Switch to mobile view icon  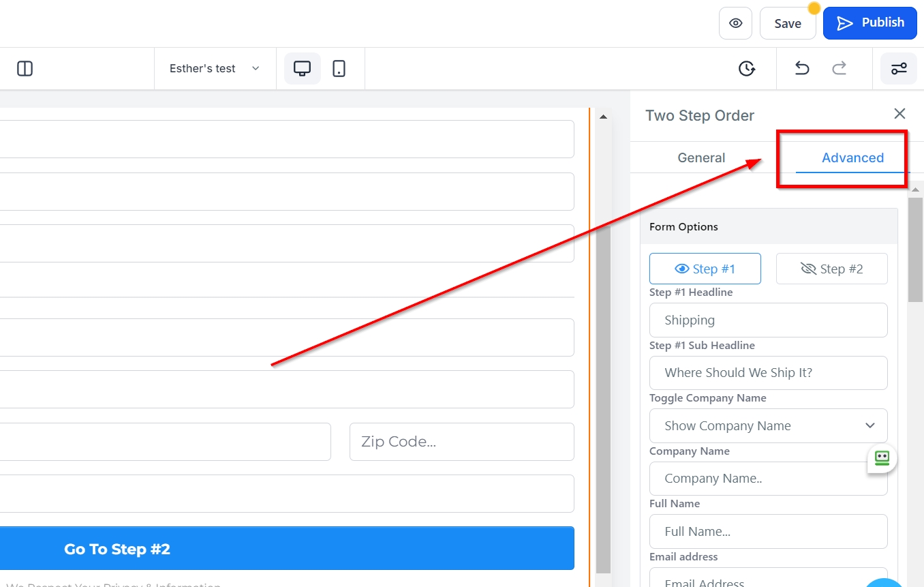(339, 68)
